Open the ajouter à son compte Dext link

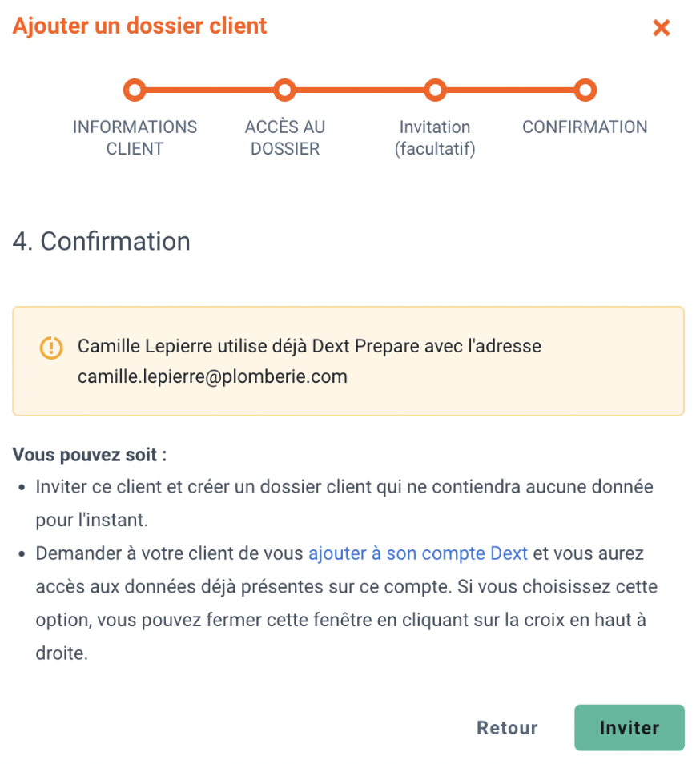[x=418, y=553]
